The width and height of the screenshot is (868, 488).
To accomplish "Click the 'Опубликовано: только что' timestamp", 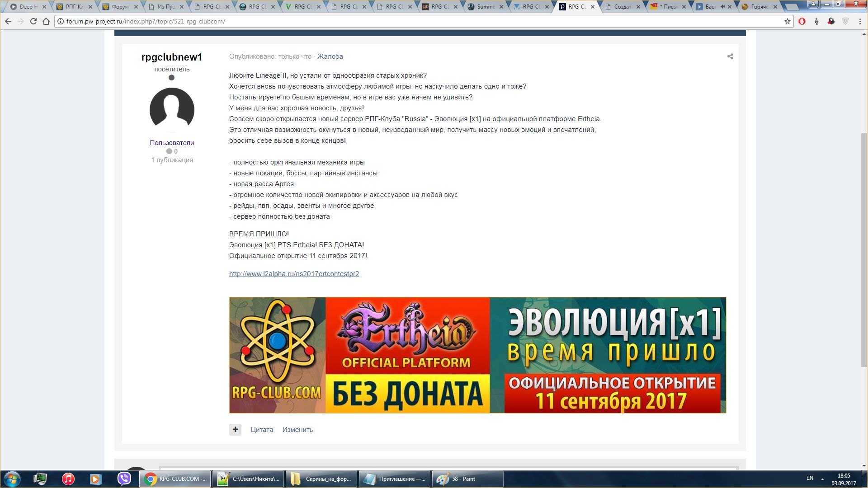I will [x=270, y=56].
